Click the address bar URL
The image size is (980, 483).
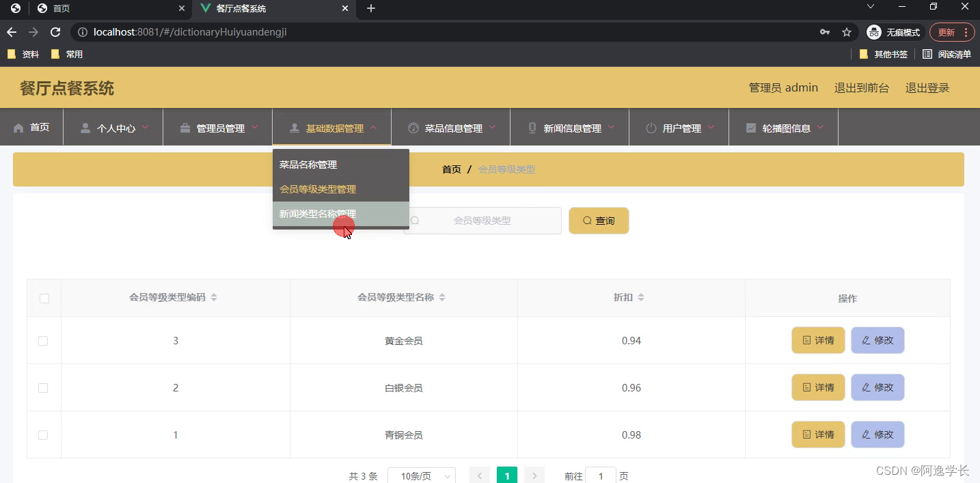pos(190,32)
